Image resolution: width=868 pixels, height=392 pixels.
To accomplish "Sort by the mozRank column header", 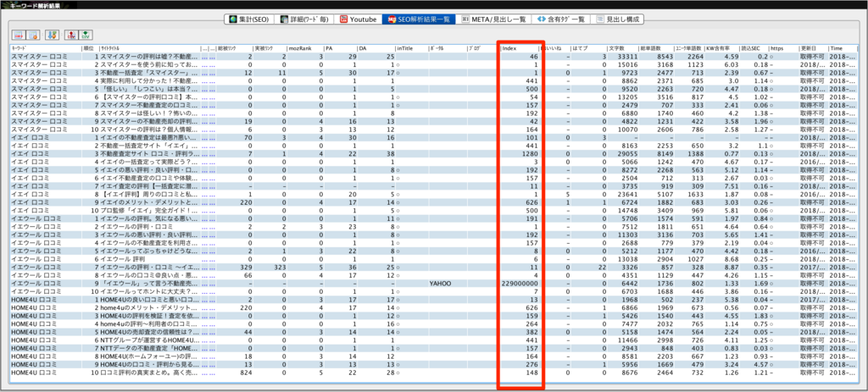I will point(305,48).
